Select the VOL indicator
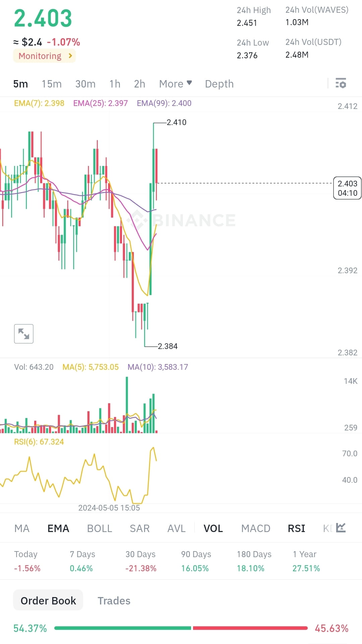 213,528
